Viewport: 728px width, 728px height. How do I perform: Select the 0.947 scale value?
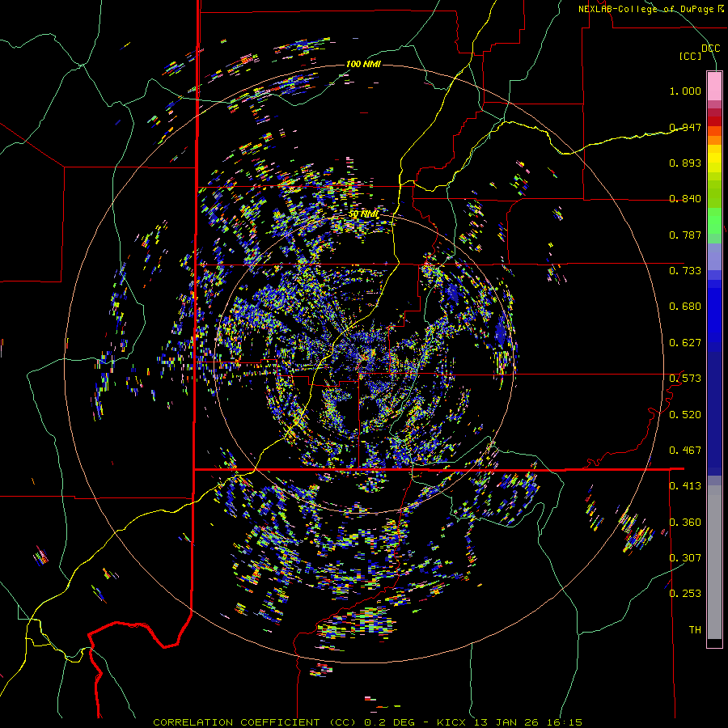coord(685,127)
